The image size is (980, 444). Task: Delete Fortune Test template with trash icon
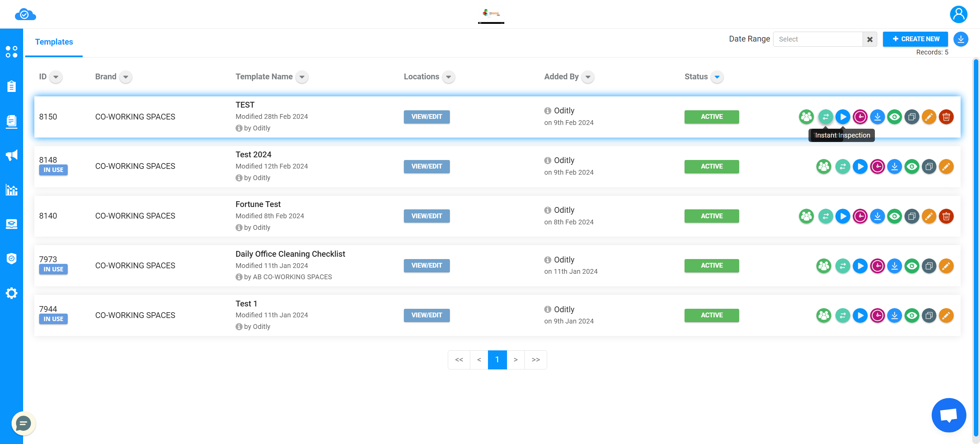click(x=946, y=216)
